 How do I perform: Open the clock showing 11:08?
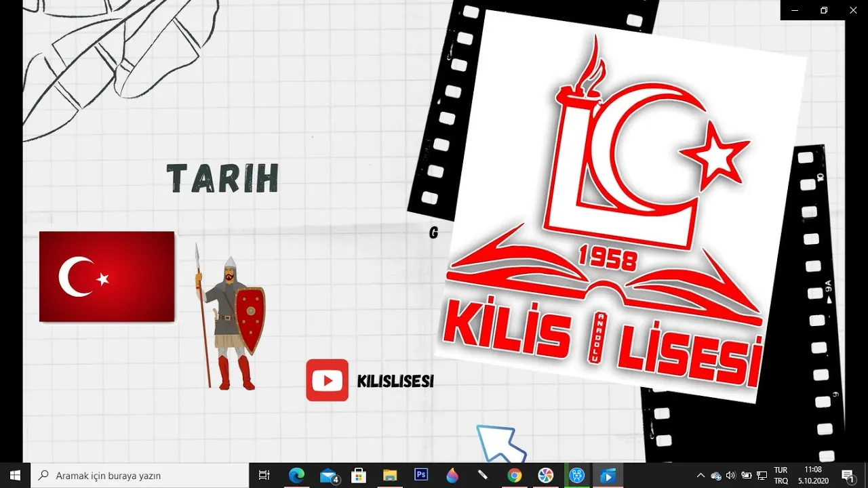(813, 476)
